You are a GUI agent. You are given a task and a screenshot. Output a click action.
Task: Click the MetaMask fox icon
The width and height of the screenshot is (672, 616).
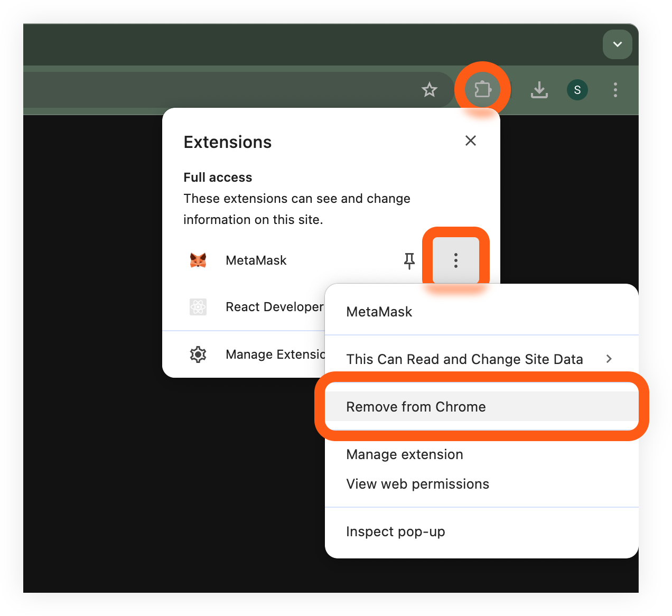(x=198, y=260)
